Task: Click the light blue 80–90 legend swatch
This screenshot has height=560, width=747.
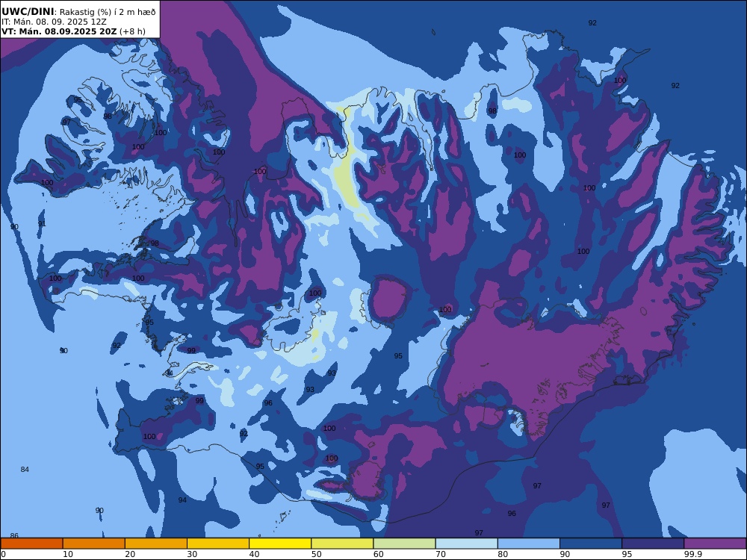Action: (x=529, y=544)
